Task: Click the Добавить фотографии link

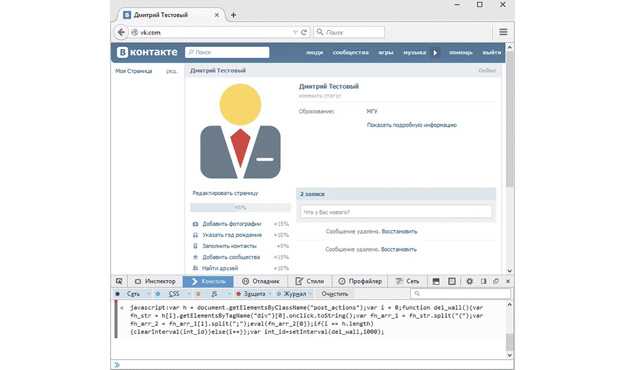Action: 232,224
